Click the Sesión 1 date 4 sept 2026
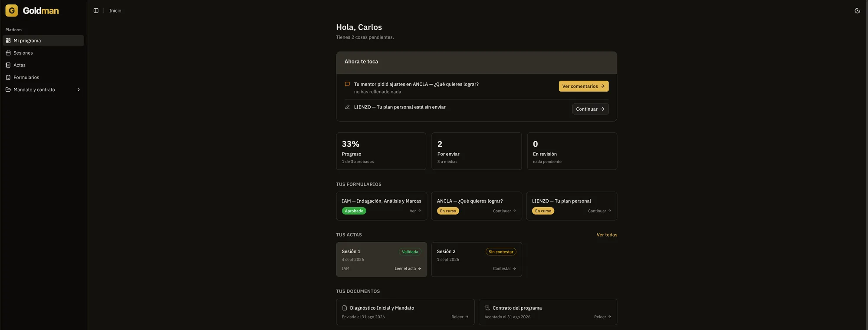 pos(353,260)
